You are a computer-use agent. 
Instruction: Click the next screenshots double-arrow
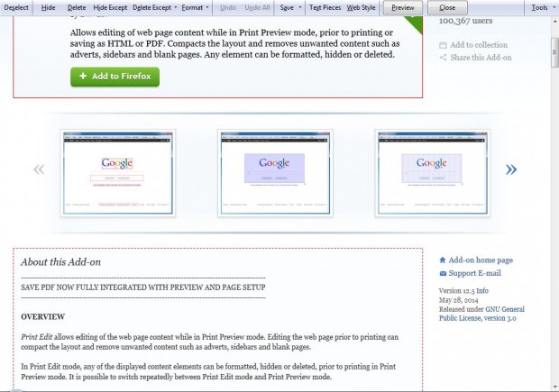511,169
